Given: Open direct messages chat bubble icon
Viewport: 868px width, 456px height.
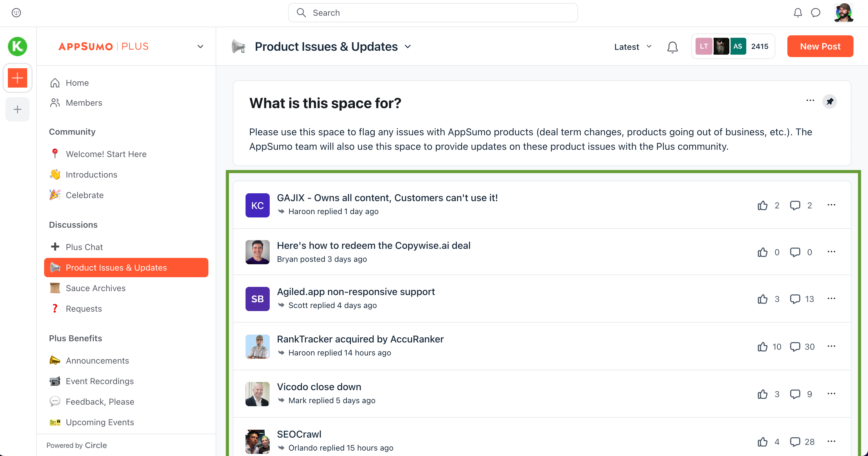Looking at the screenshot, I should [815, 13].
